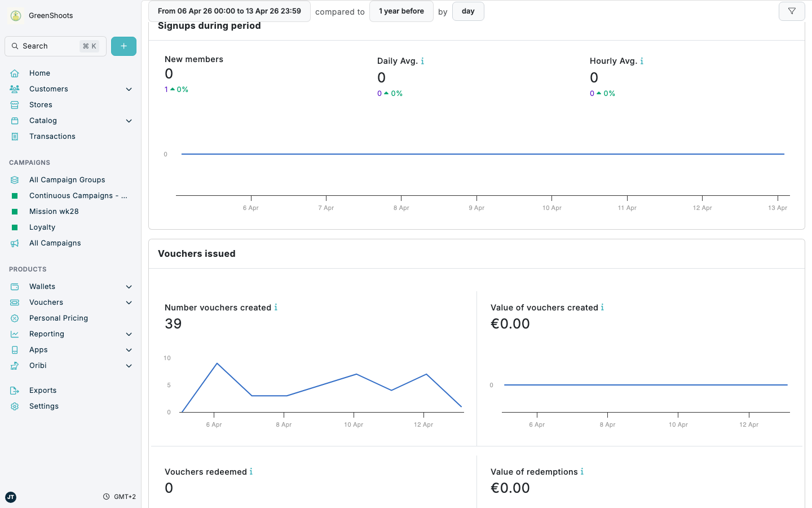Click the GreenShoots logo icon
The image size is (812, 508).
[x=16, y=16]
